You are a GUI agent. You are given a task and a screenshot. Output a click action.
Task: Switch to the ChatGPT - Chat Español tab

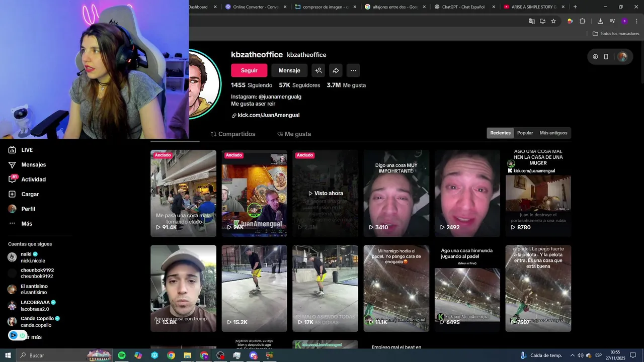[463, 7]
